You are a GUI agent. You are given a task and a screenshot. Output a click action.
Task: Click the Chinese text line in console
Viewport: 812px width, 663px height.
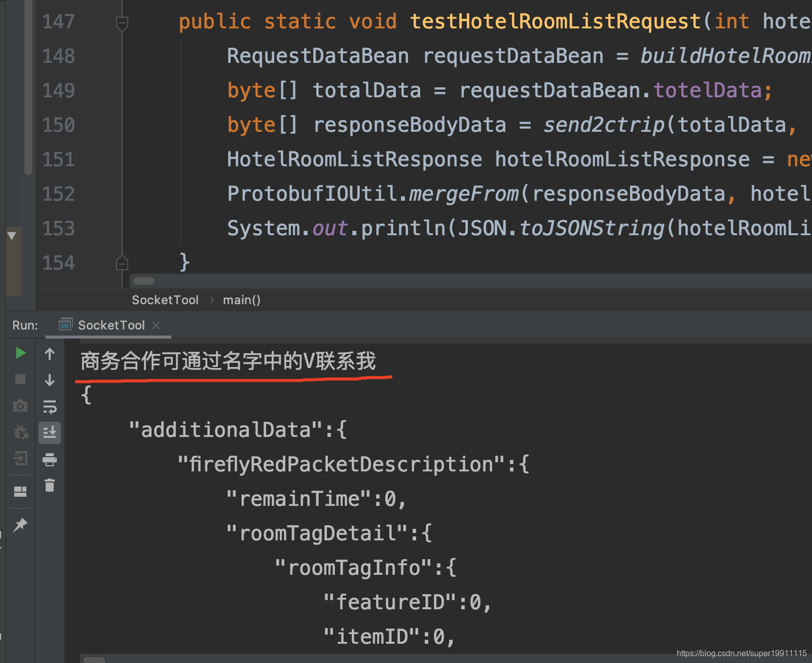tap(228, 361)
